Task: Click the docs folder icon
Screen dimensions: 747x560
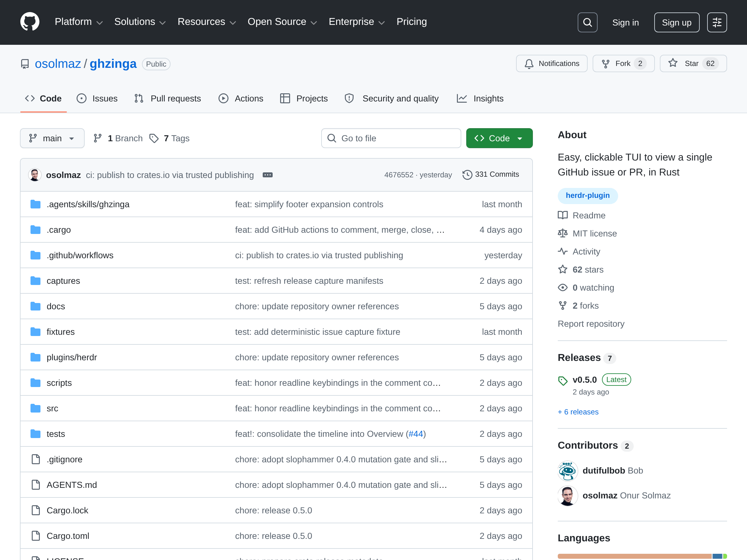Action: [x=35, y=306]
